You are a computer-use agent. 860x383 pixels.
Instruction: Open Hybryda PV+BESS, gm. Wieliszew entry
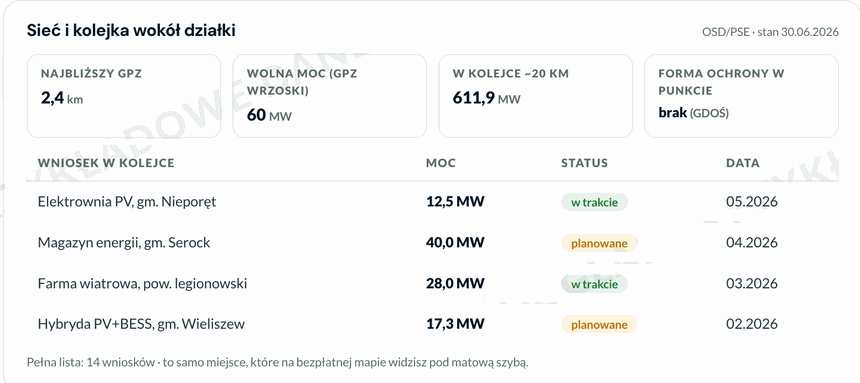[433, 324]
